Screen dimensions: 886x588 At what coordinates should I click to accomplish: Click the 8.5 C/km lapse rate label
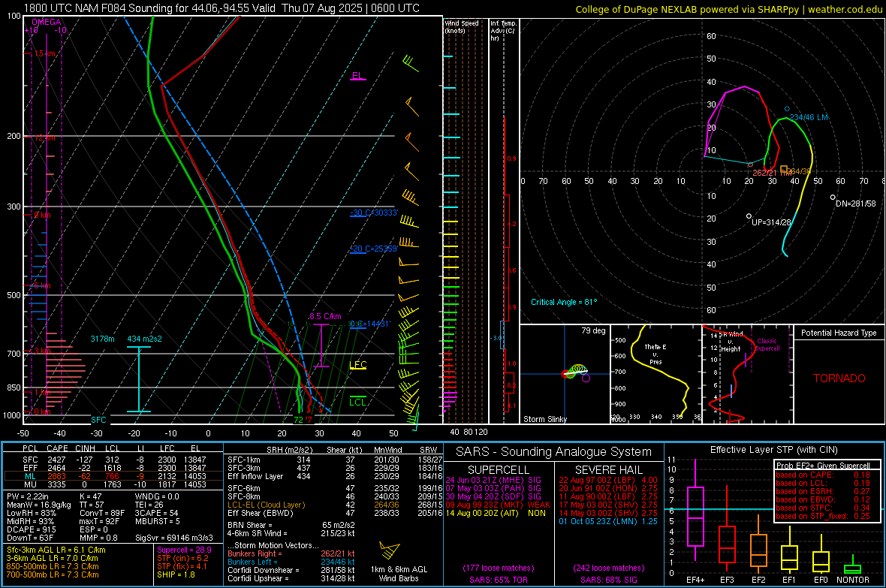pyautogui.click(x=325, y=317)
